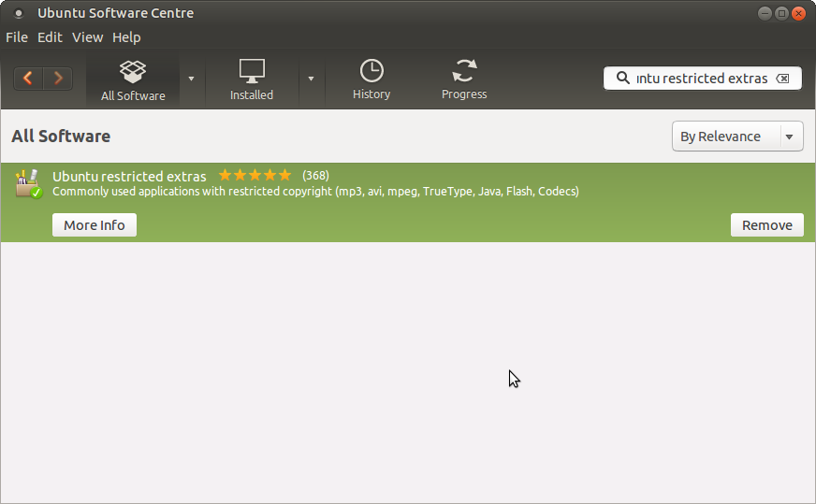Open the File menu
The image size is (816, 504).
[17, 37]
